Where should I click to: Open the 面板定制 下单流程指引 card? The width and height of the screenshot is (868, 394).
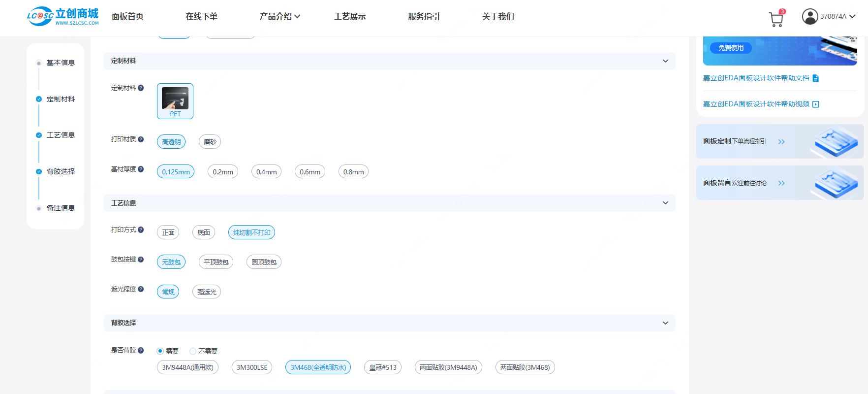(x=780, y=141)
